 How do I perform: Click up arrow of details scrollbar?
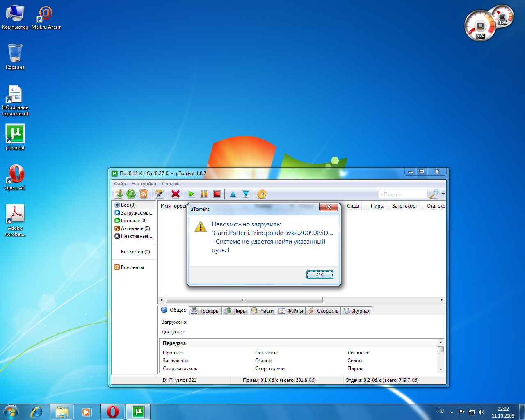pos(441,342)
